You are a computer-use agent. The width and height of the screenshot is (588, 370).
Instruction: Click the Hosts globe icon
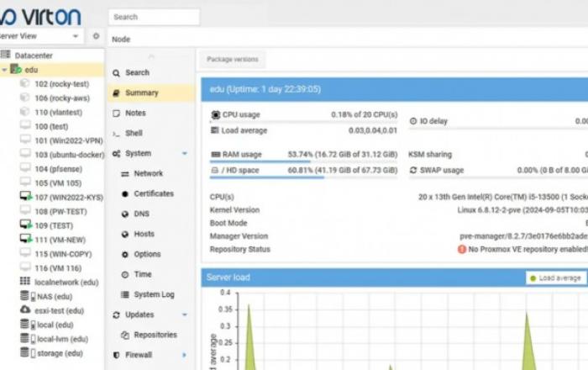[125, 234]
